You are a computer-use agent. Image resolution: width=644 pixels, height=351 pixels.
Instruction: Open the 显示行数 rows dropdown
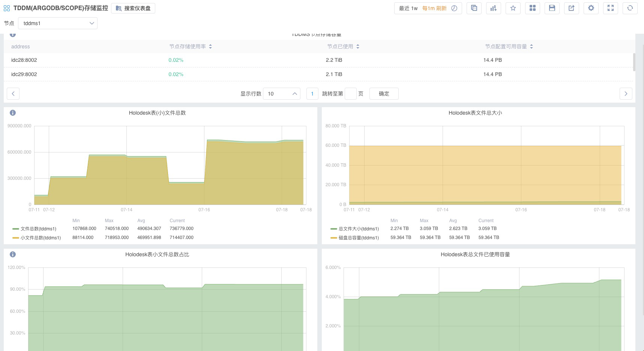click(x=282, y=94)
